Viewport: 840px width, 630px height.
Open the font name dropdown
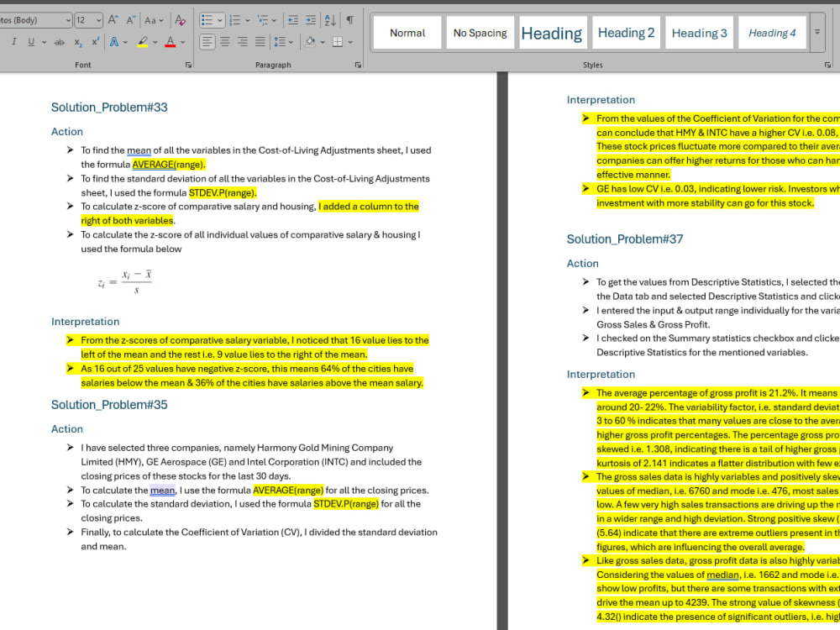tap(68, 20)
